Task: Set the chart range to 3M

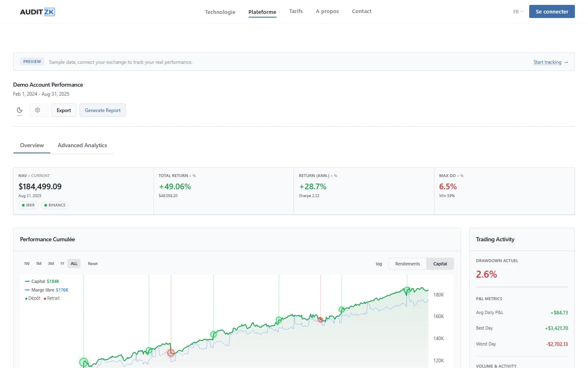Action: coord(51,264)
